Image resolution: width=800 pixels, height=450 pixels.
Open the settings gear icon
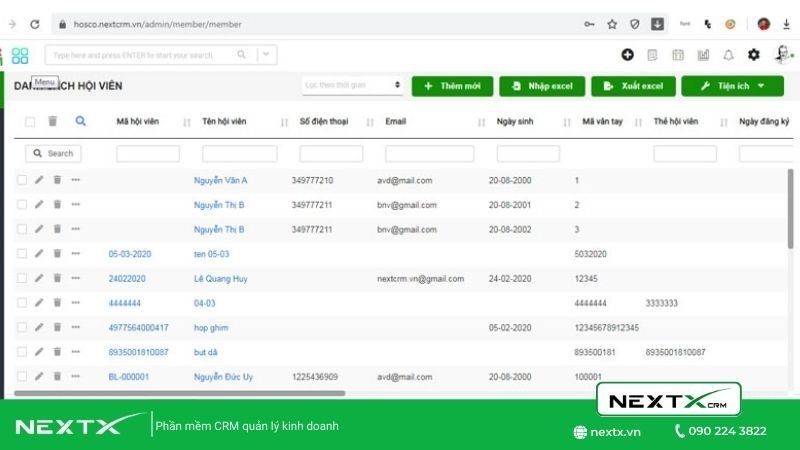754,55
